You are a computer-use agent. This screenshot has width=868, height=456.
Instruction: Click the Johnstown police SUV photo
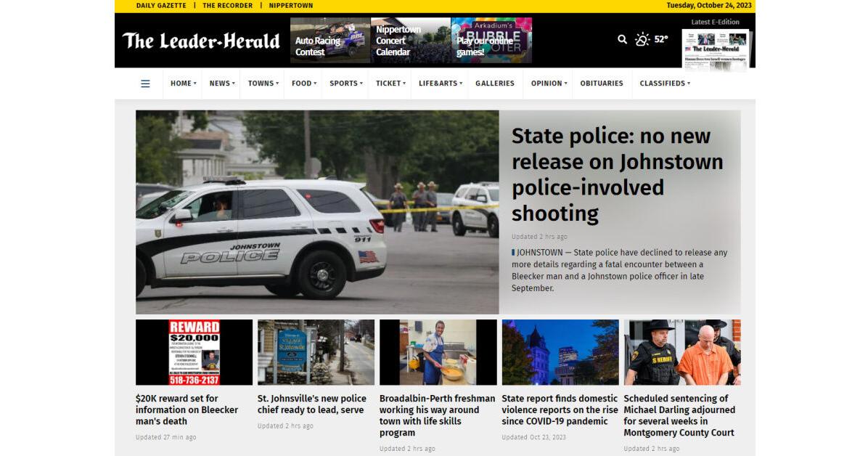tap(317, 212)
